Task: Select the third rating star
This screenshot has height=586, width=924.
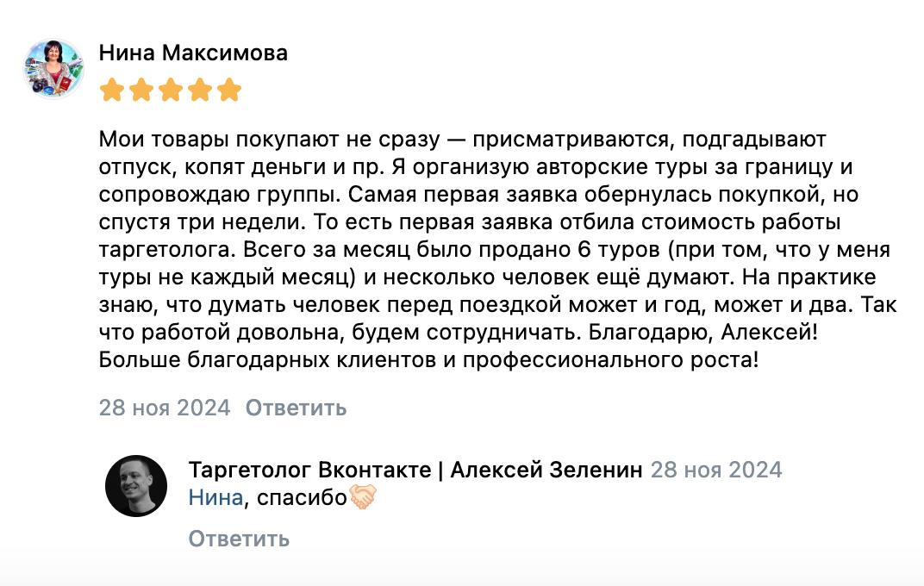Action: click(171, 90)
